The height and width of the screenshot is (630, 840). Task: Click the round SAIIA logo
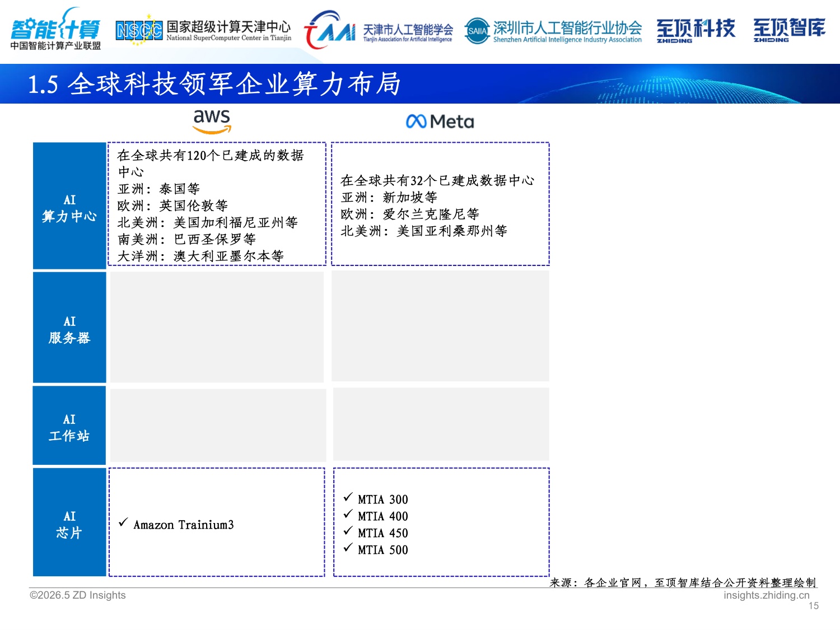point(477,31)
